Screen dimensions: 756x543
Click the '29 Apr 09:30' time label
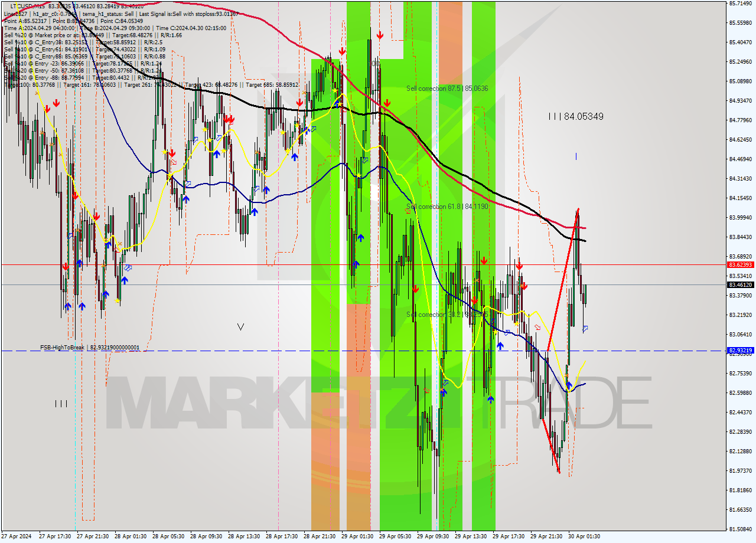point(433,537)
